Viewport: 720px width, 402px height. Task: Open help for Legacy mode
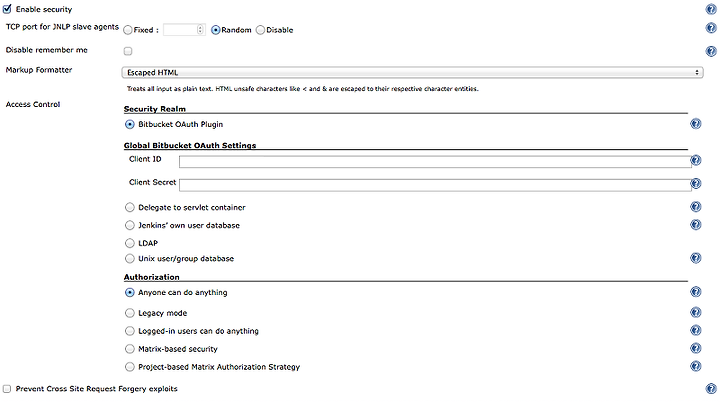(696, 312)
